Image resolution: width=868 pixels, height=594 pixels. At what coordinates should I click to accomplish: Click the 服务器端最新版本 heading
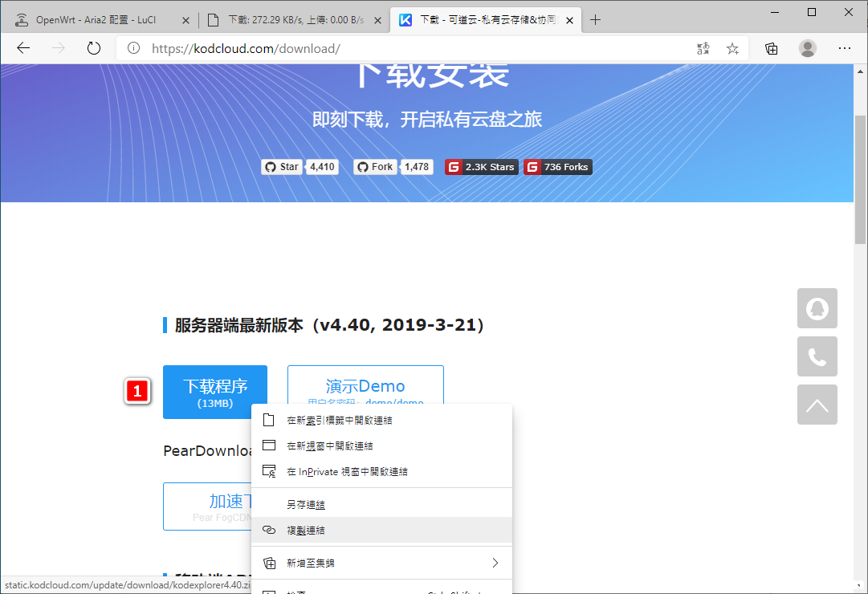click(x=329, y=325)
